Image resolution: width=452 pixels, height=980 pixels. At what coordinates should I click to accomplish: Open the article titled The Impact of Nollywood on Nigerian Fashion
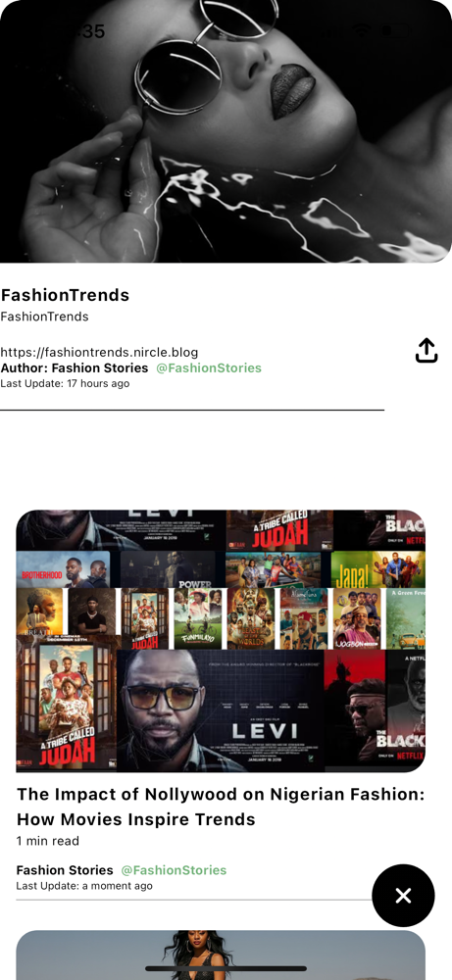[x=221, y=807]
